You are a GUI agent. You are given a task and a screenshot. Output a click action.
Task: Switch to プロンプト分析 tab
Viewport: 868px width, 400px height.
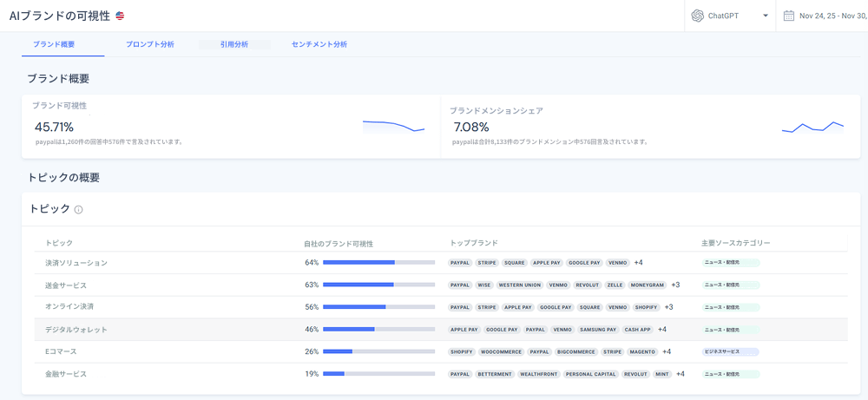click(x=150, y=44)
